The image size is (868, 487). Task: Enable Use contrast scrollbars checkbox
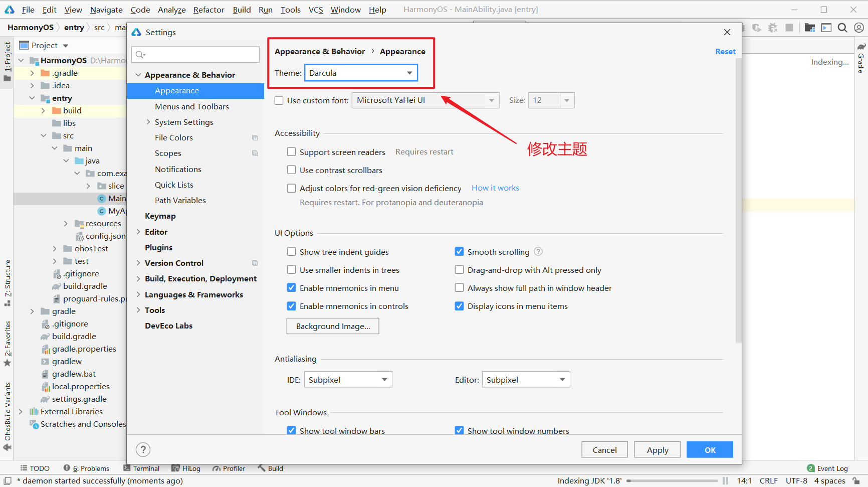(x=291, y=170)
